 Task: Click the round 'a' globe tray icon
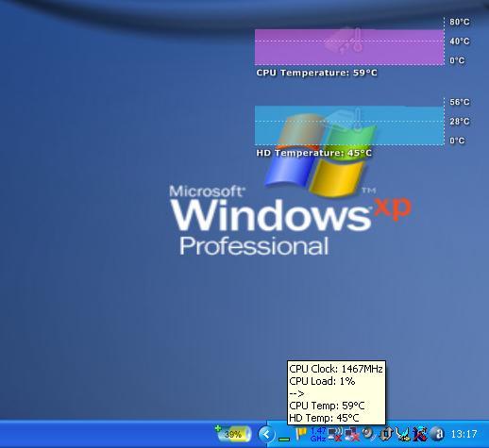437,434
